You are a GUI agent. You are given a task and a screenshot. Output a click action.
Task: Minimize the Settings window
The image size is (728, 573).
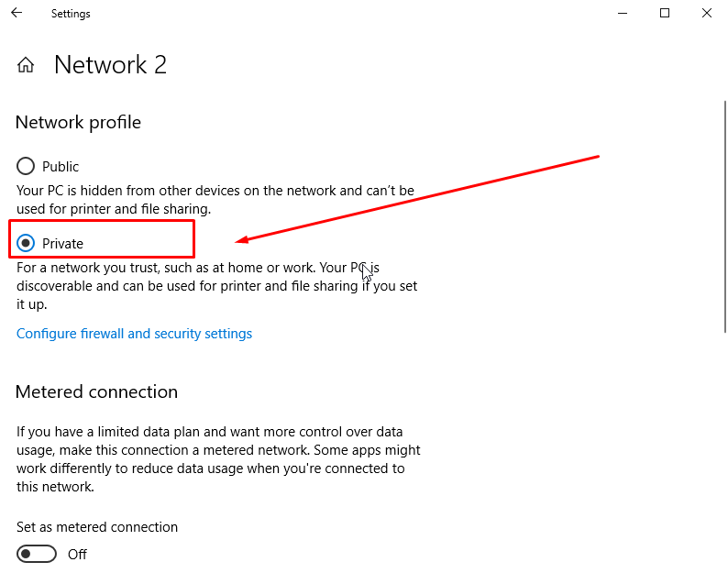622,14
